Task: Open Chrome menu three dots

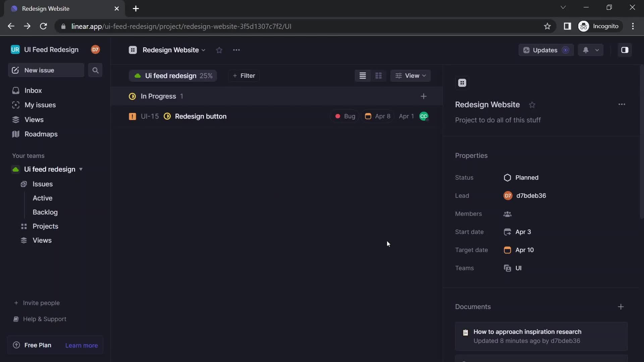Action: pyautogui.click(x=633, y=26)
